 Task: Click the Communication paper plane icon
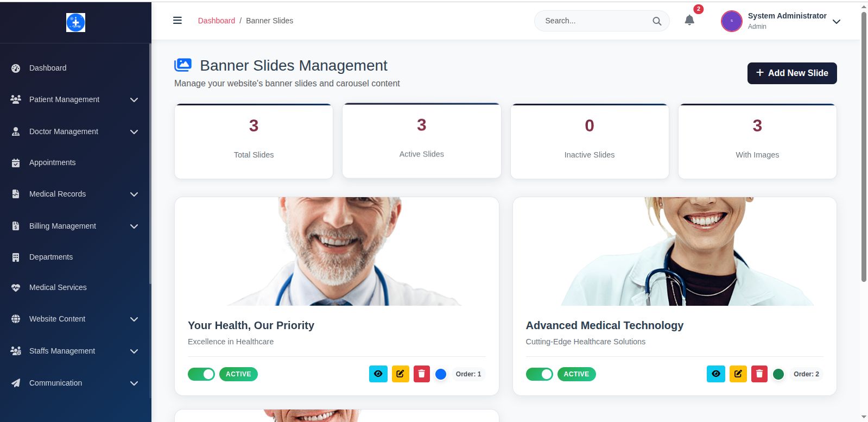16,383
